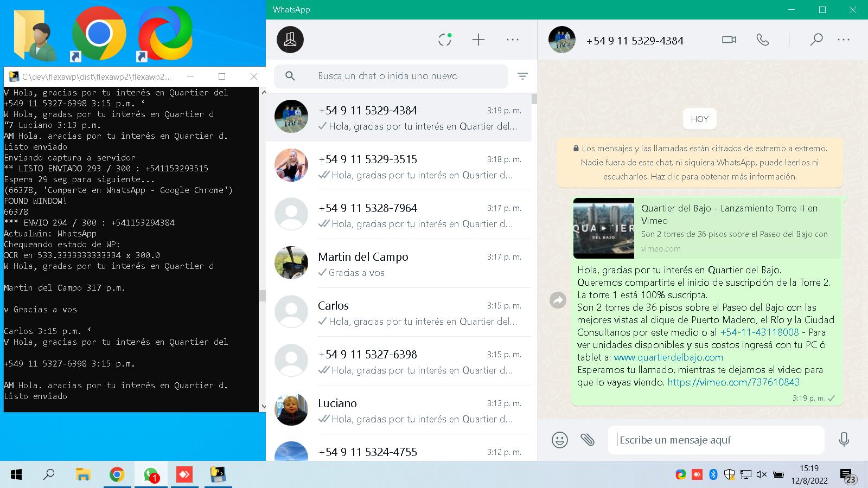
Task: Open the Luciano chat
Action: 399,410
